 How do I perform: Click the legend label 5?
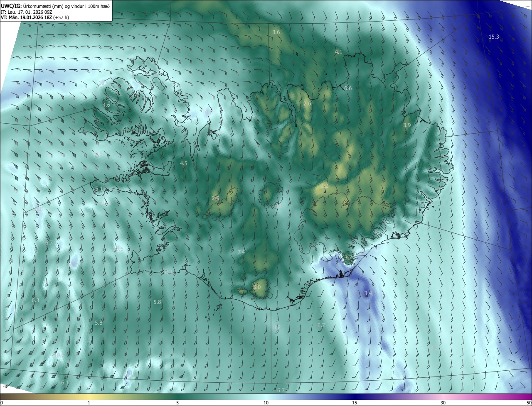point(177,403)
